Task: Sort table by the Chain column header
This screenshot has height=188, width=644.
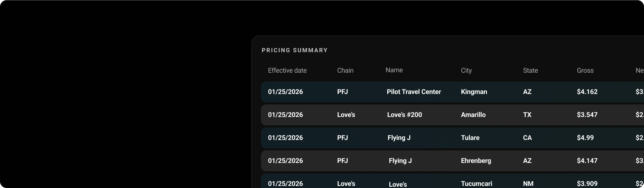Action: click(x=345, y=71)
